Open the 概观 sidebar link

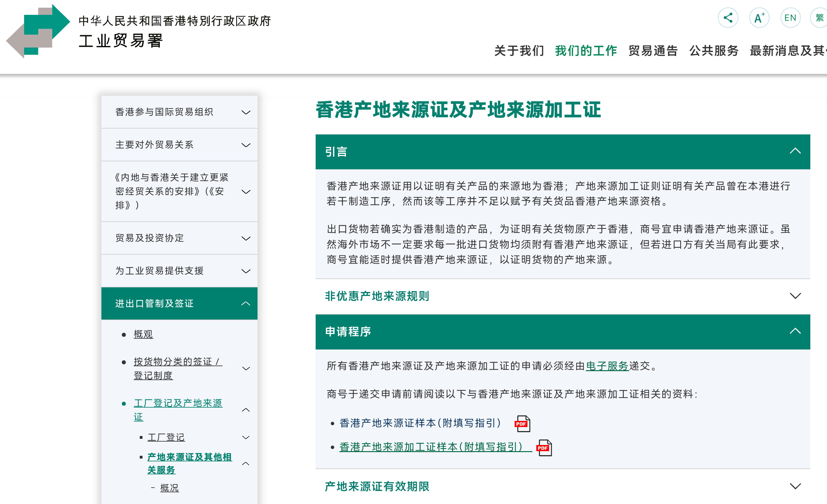click(x=143, y=334)
